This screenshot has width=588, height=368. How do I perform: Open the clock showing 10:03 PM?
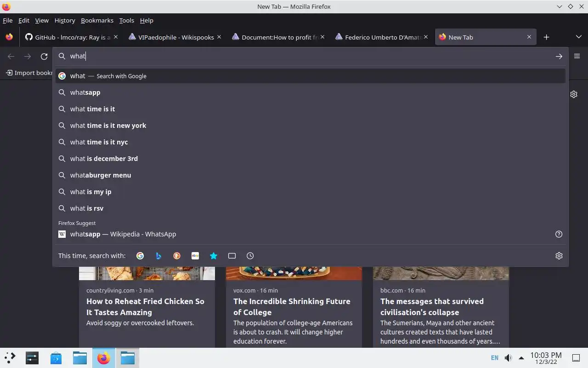546,357
